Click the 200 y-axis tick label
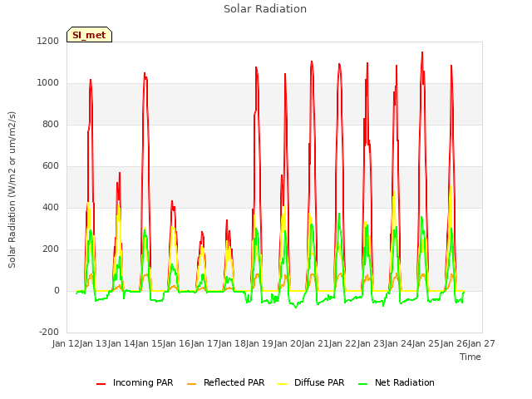The width and height of the screenshot is (532, 399). [x=51, y=249]
